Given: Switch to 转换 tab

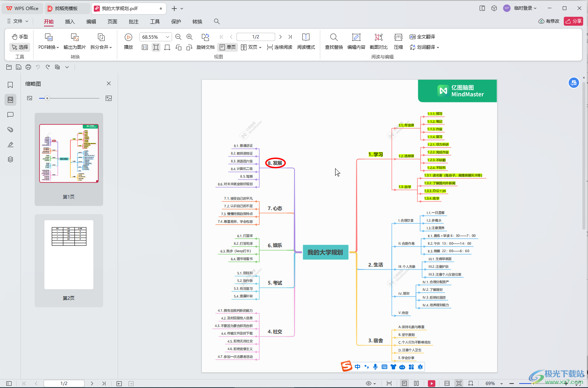Looking at the screenshot, I should pos(197,22).
